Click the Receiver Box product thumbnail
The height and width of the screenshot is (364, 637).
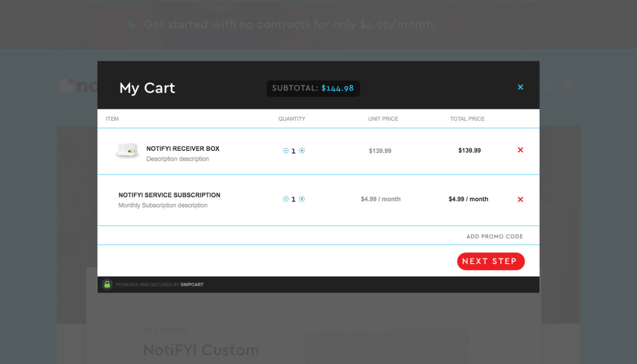pos(127,150)
